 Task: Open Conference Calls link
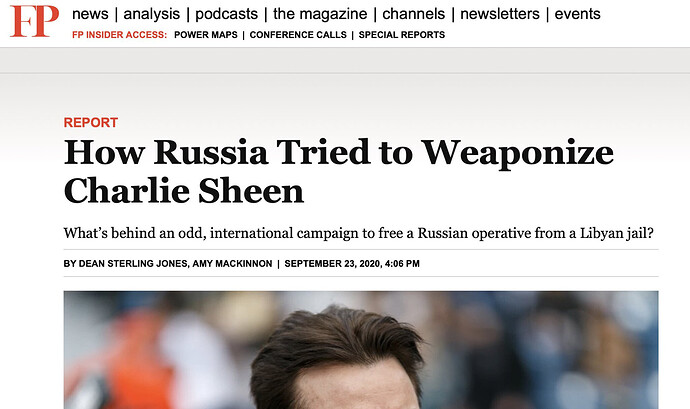click(x=298, y=35)
